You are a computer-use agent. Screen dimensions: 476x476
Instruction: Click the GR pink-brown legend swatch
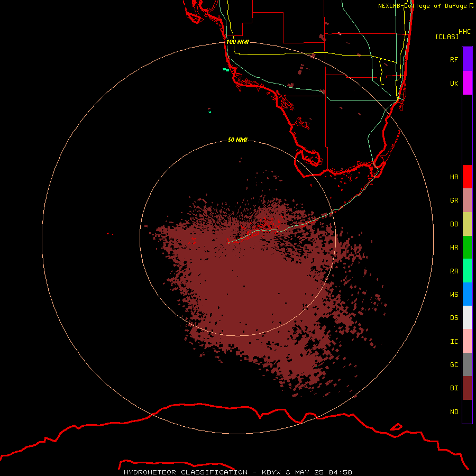point(467,200)
